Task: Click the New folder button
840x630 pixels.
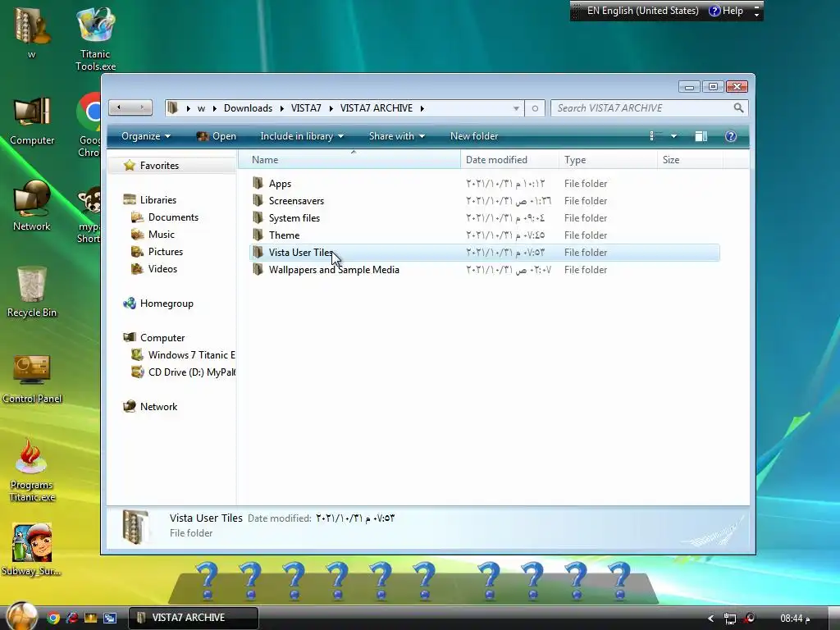Action: 474,136
